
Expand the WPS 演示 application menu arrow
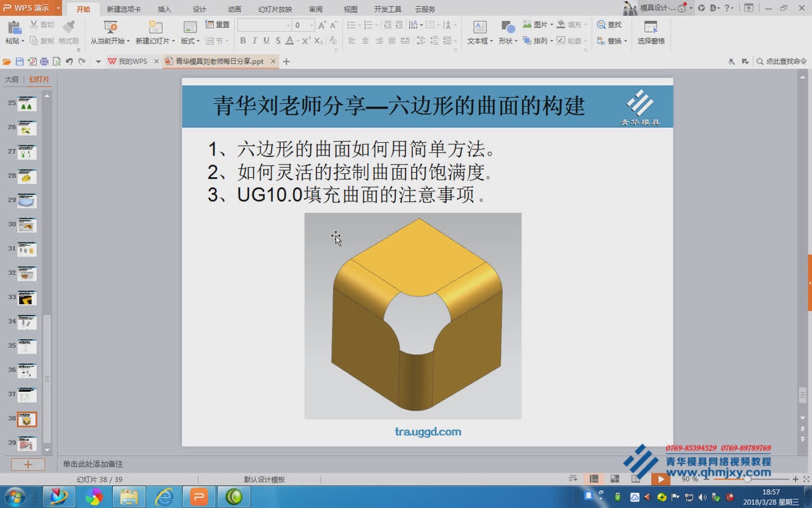tap(58, 9)
